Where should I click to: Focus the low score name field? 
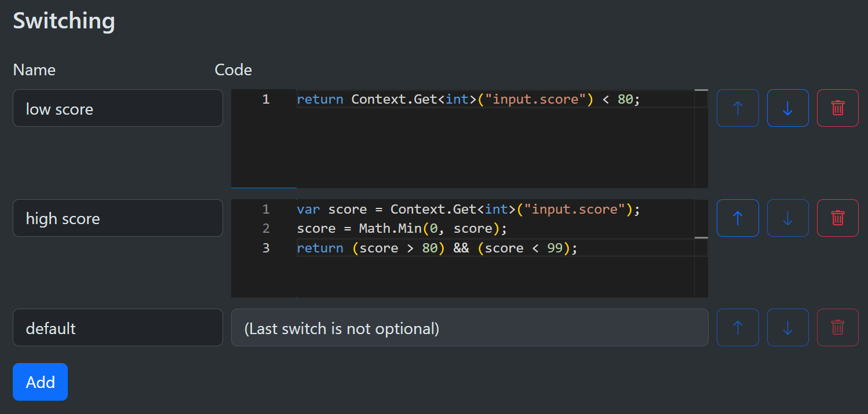(x=118, y=108)
